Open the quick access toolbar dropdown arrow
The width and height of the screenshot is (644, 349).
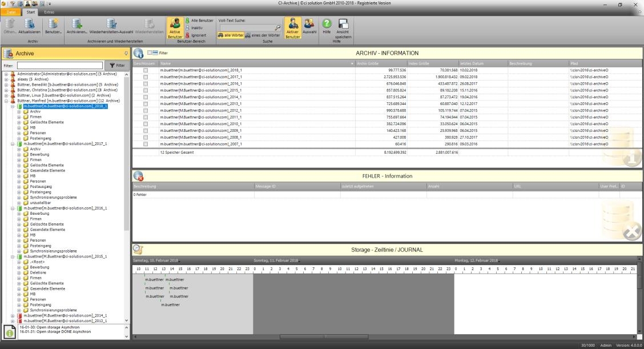click(x=50, y=4)
